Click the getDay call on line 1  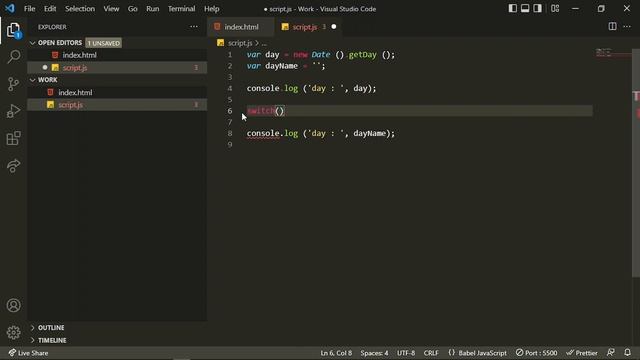coord(362,55)
